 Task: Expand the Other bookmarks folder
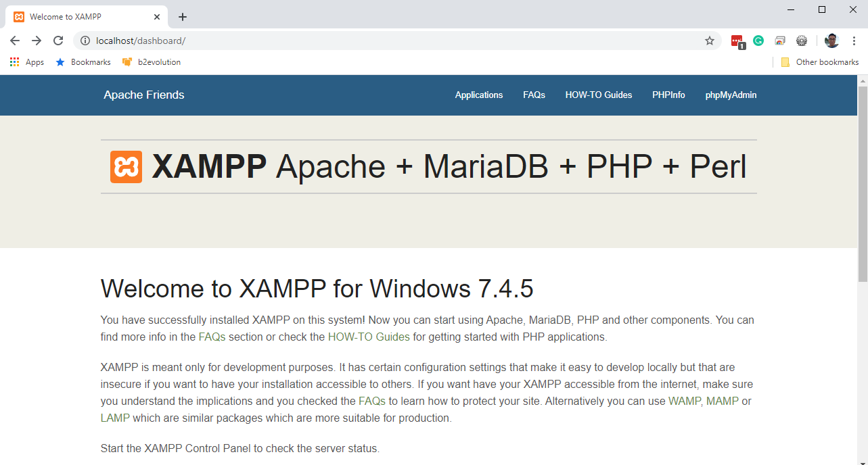pos(819,62)
